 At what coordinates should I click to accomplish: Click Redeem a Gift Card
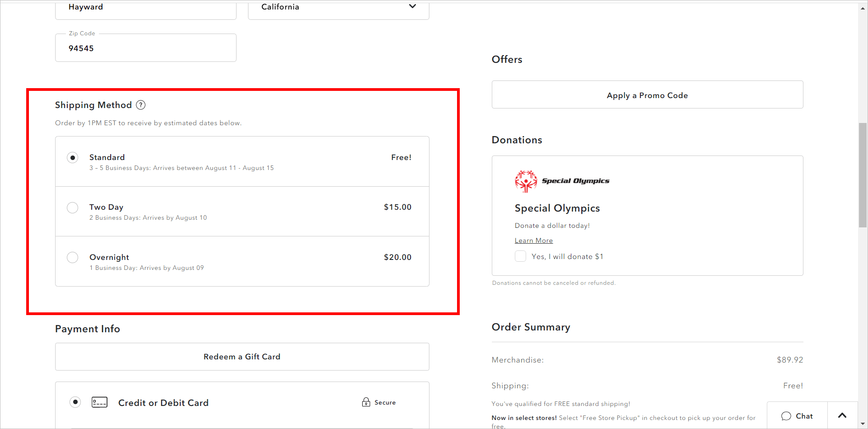click(242, 356)
